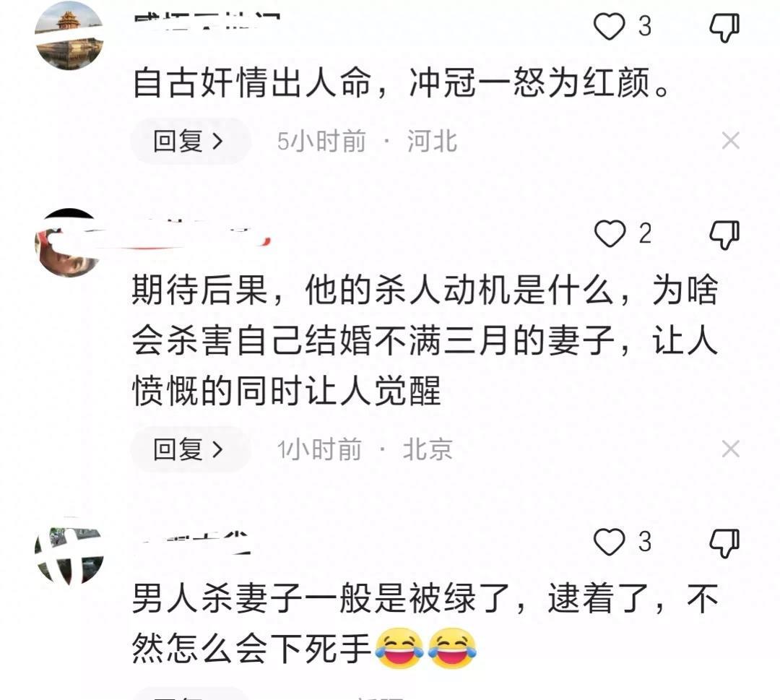780x700 pixels.
Task: Reply to the 期待后果 comment
Action: tap(190, 449)
